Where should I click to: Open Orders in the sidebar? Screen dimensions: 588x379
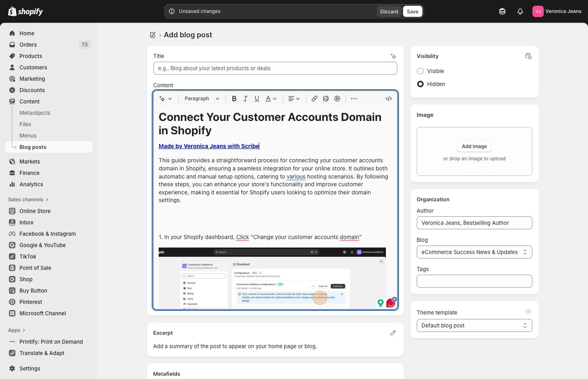point(28,45)
